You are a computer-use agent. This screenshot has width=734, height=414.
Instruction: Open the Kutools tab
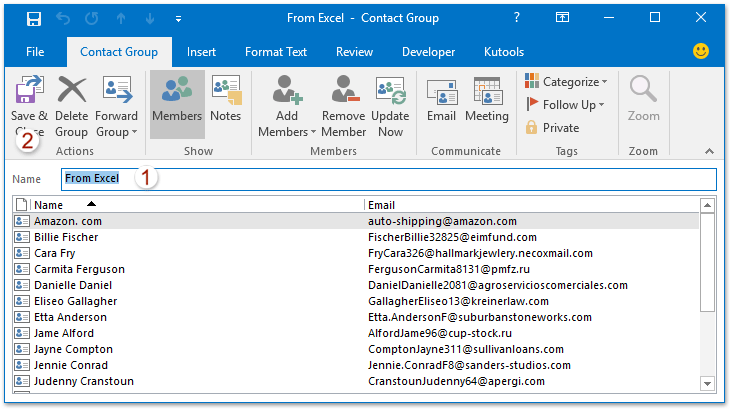[503, 52]
